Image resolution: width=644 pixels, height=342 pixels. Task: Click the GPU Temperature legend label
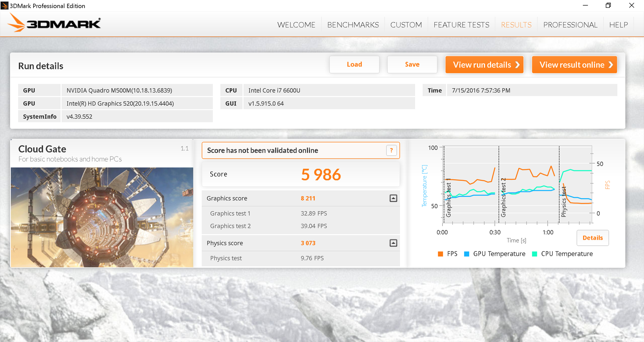click(499, 254)
